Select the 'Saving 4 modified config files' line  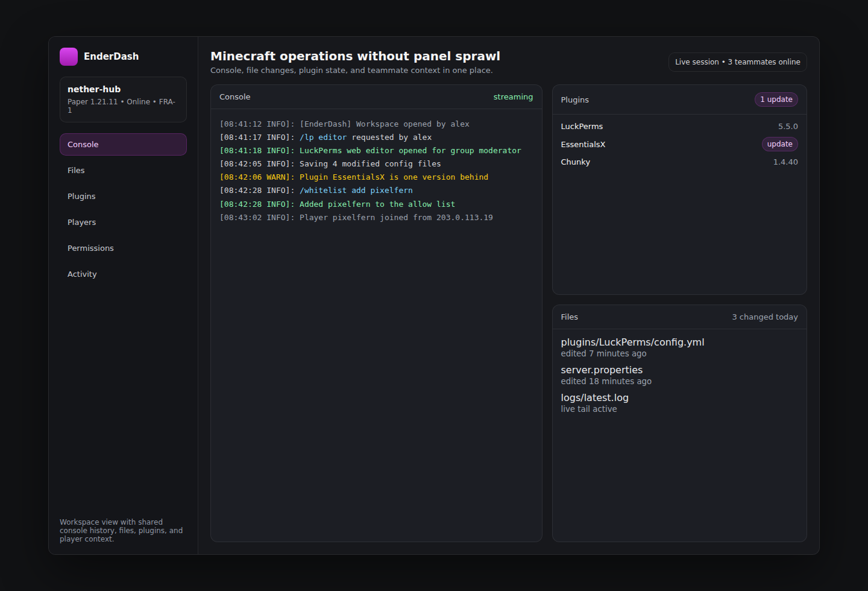click(330, 164)
